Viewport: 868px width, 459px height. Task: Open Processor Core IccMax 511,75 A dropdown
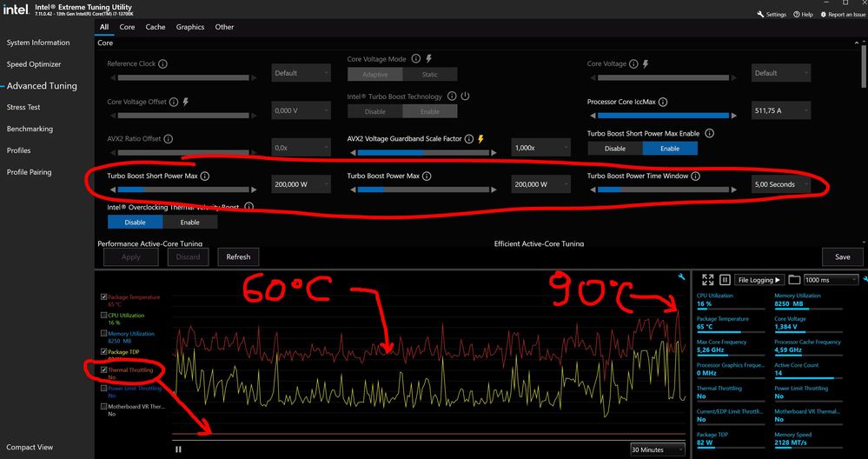pyautogui.click(x=781, y=110)
